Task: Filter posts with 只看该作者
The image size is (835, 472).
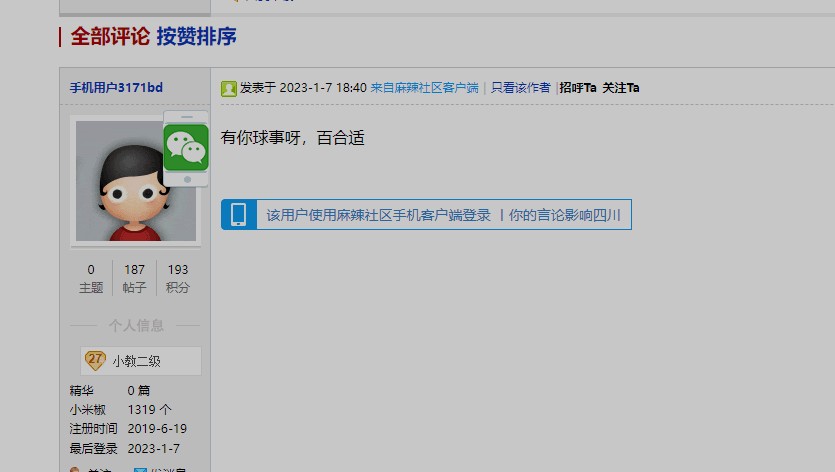Action: coord(520,88)
